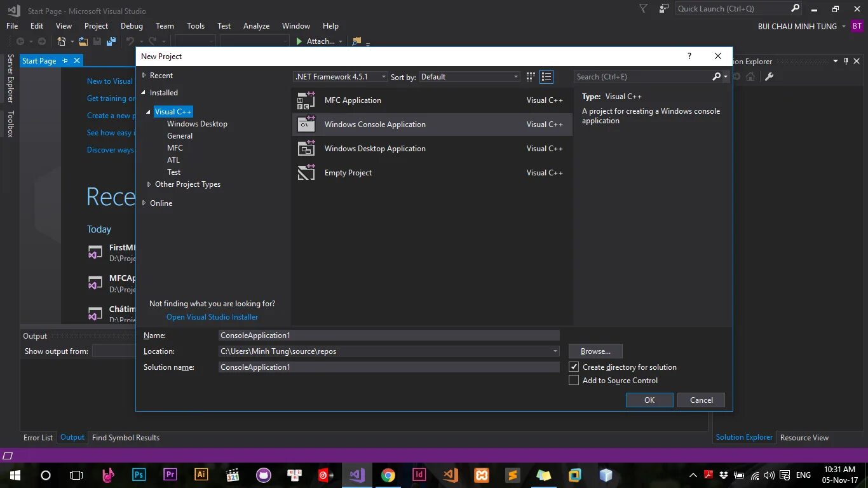The height and width of the screenshot is (488, 868).
Task: Click the Find in Files toolbar icon
Action: [356, 41]
